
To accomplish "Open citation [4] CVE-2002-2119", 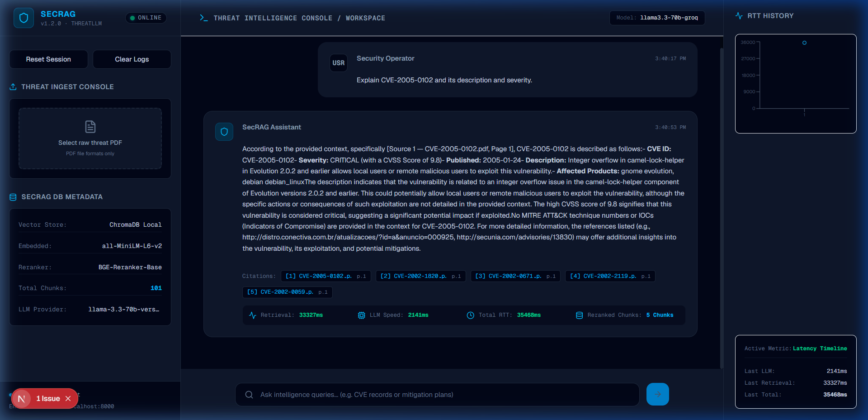I will pyautogui.click(x=610, y=276).
